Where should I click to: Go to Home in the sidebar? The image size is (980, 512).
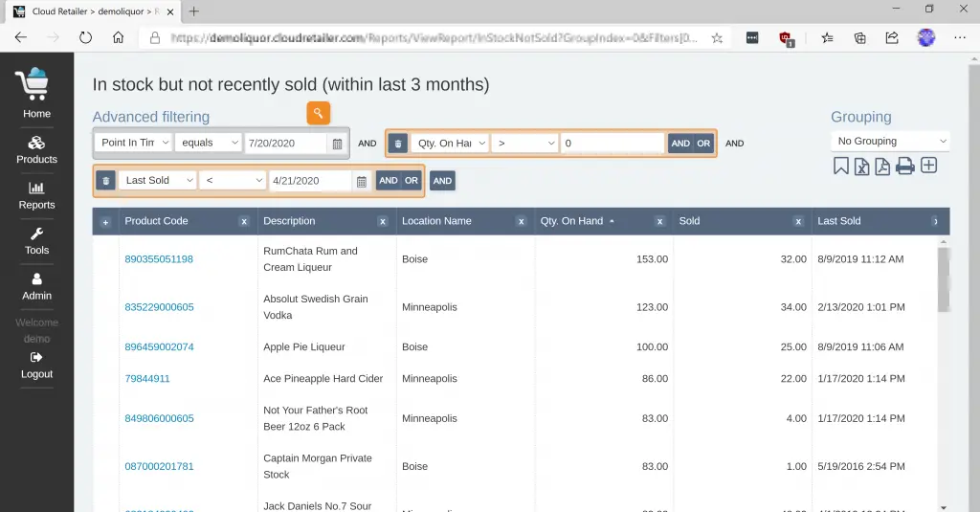[x=36, y=93]
